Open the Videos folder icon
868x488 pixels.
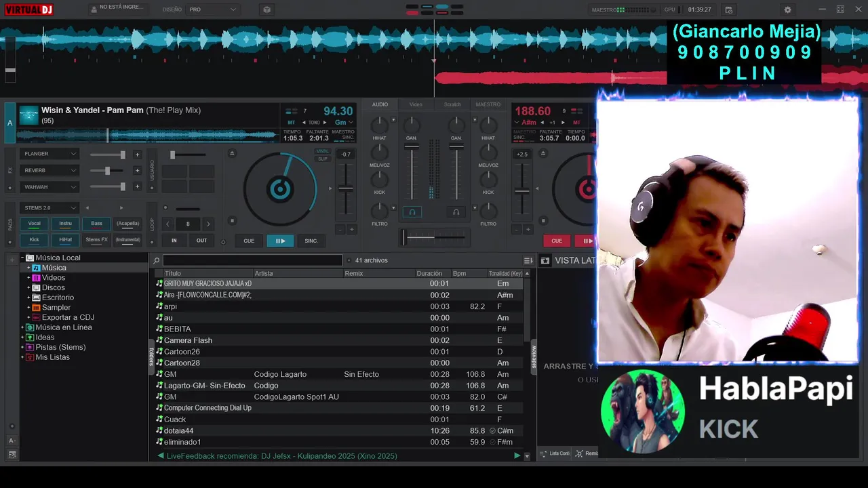tap(37, 278)
